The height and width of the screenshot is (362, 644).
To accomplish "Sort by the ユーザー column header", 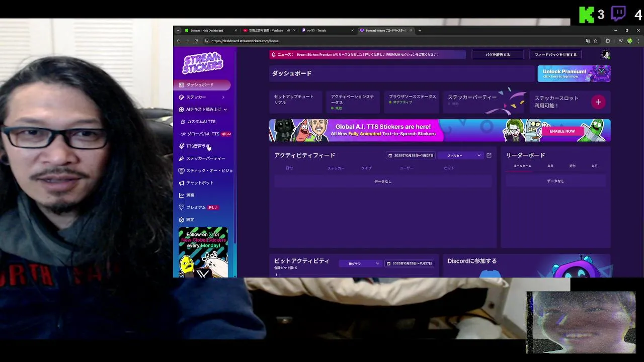I will tap(407, 168).
